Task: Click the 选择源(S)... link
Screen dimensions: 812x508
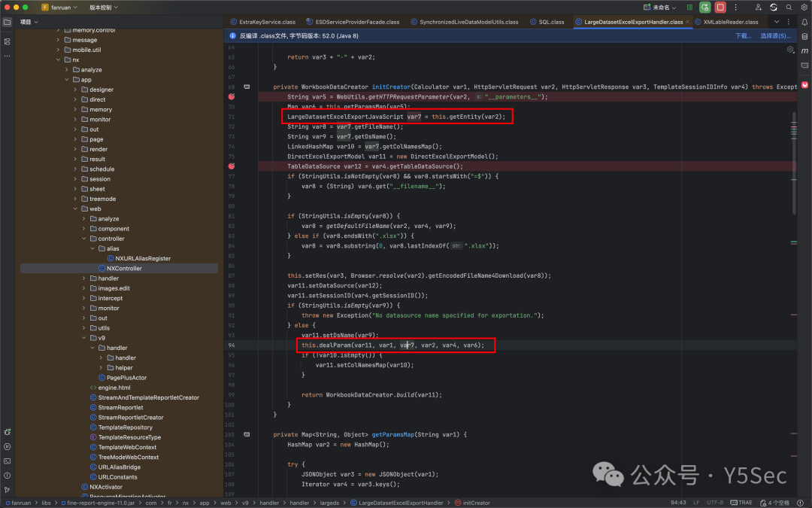Action: tap(775, 36)
